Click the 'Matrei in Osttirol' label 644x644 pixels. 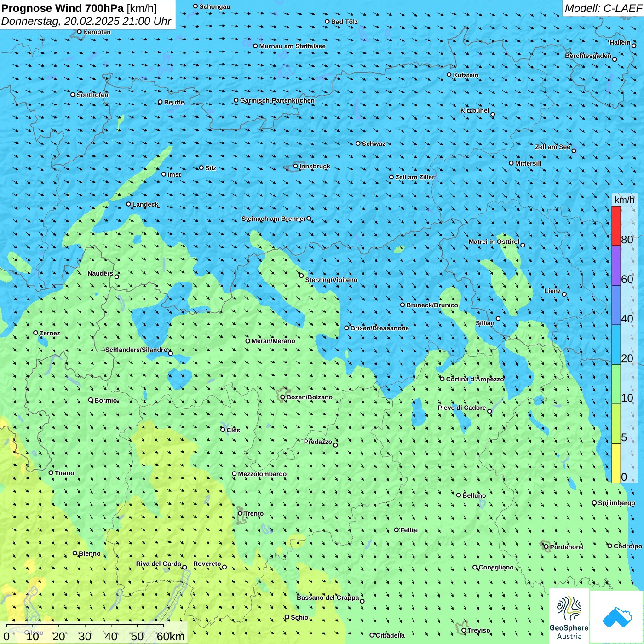tap(494, 241)
